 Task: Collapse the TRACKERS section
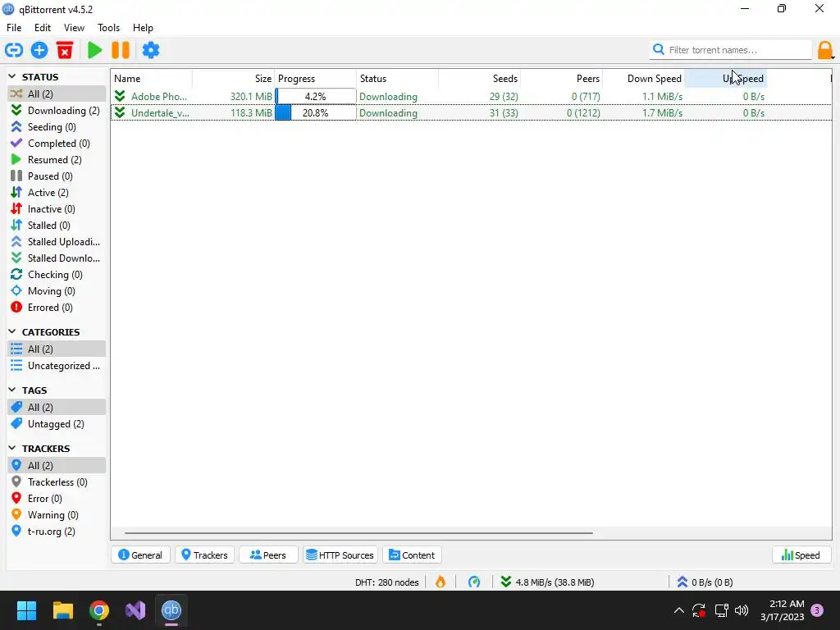pos(12,448)
